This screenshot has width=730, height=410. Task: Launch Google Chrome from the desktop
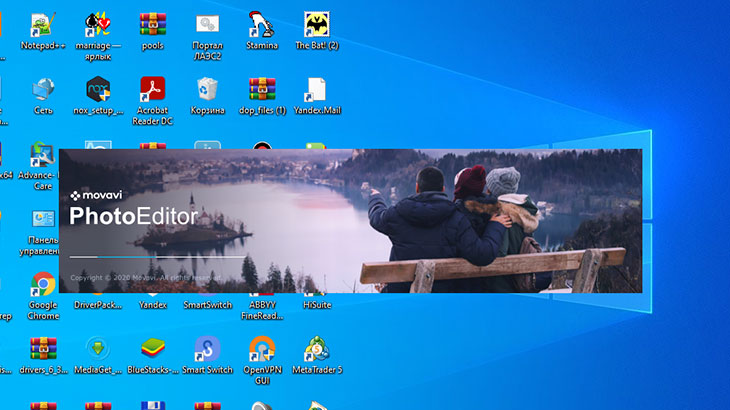(x=43, y=285)
